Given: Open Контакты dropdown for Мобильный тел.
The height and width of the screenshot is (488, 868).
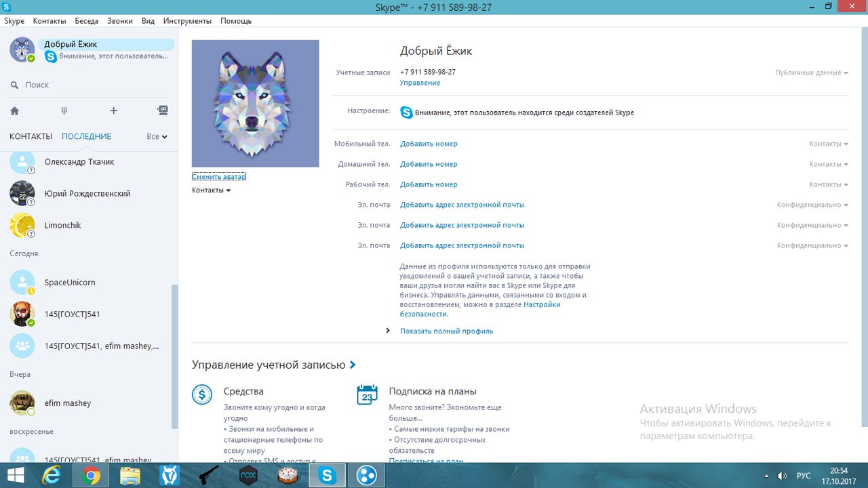Looking at the screenshot, I should [x=829, y=144].
